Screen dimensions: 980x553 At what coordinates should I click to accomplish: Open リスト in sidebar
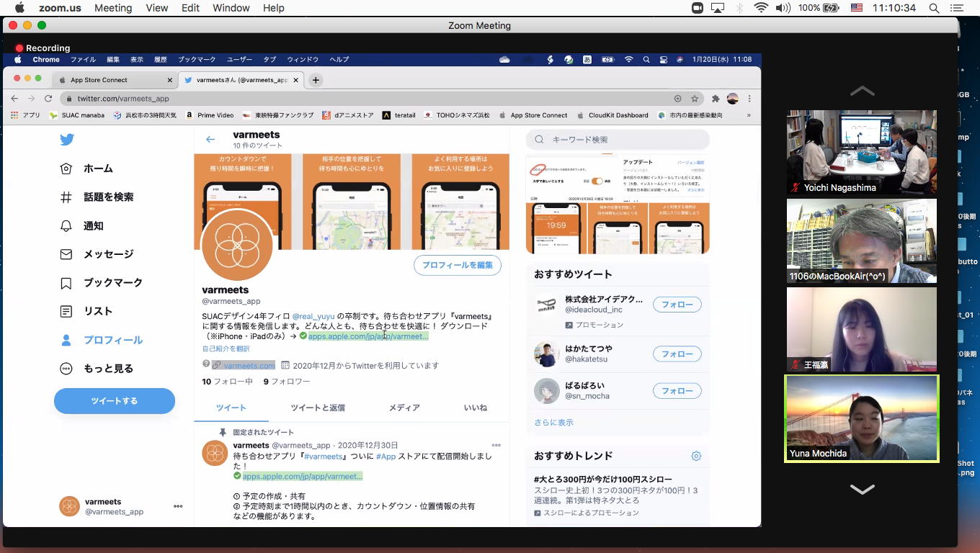(x=86, y=312)
